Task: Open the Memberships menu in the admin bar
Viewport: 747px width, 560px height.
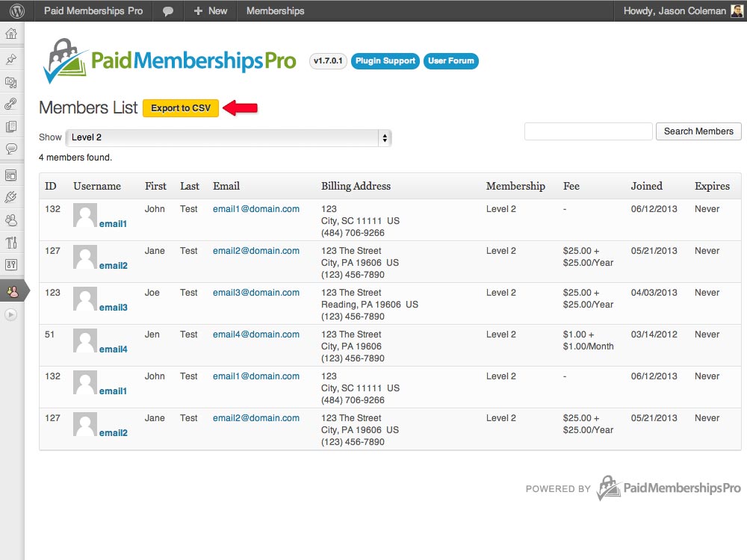Action: coord(276,10)
